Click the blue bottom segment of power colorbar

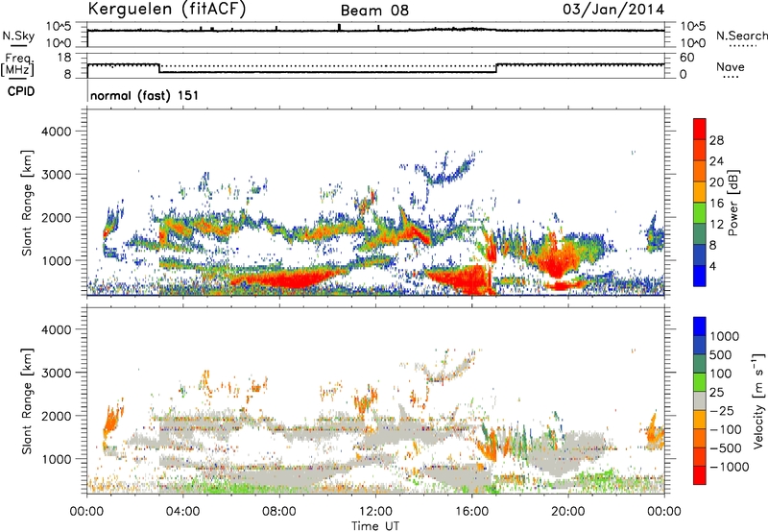[x=700, y=276]
